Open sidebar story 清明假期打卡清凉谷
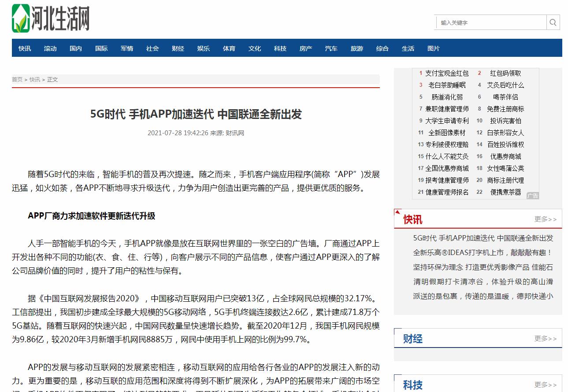The image size is (568, 392). [483, 282]
